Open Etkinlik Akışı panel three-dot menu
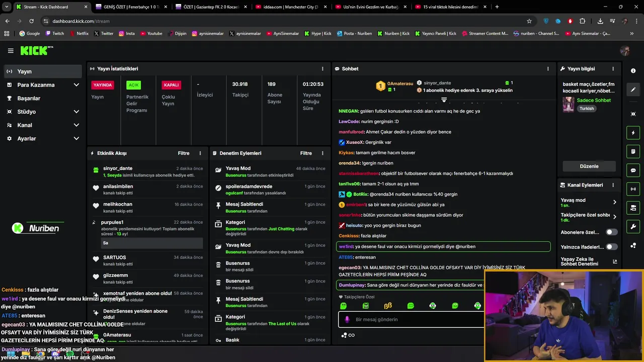644x362 pixels. tap(200, 153)
